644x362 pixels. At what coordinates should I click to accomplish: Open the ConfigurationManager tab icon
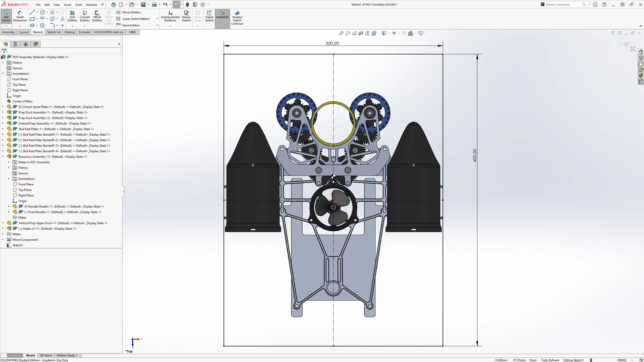(16, 44)
